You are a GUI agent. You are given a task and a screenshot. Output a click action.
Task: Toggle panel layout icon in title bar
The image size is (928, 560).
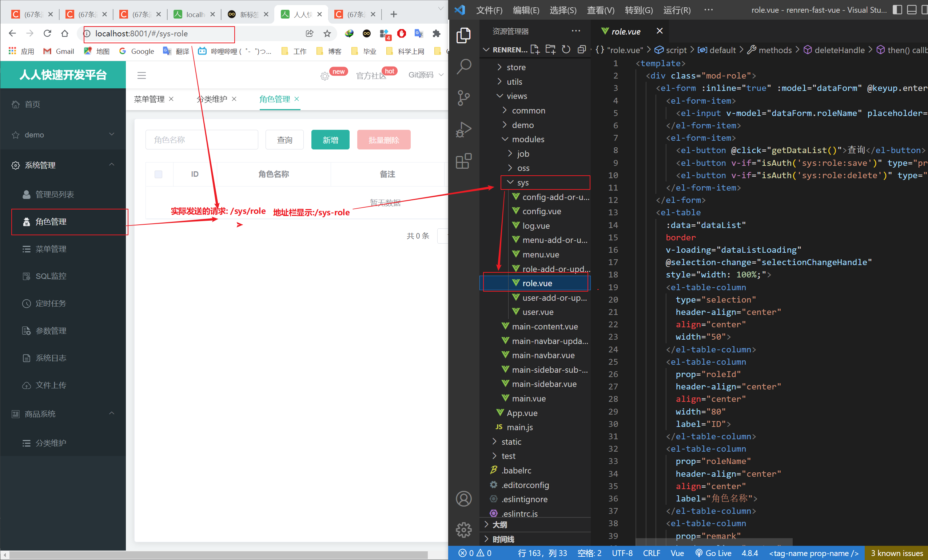pos(912,10)
